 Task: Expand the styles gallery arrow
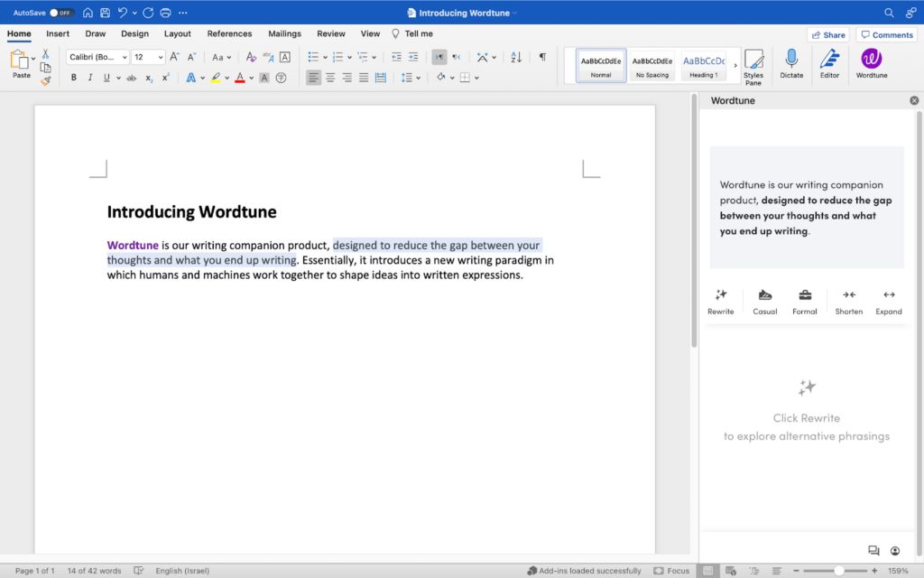point(735,65)
